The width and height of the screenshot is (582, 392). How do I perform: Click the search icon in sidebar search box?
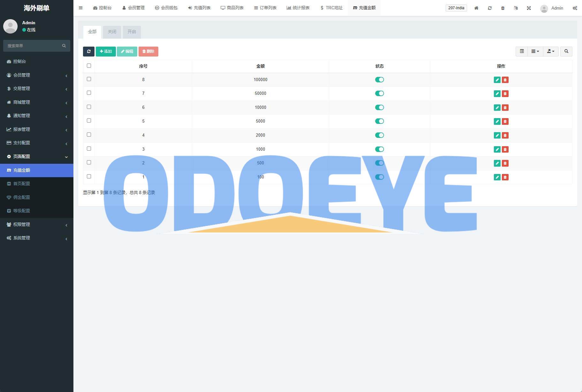[64, 46]
